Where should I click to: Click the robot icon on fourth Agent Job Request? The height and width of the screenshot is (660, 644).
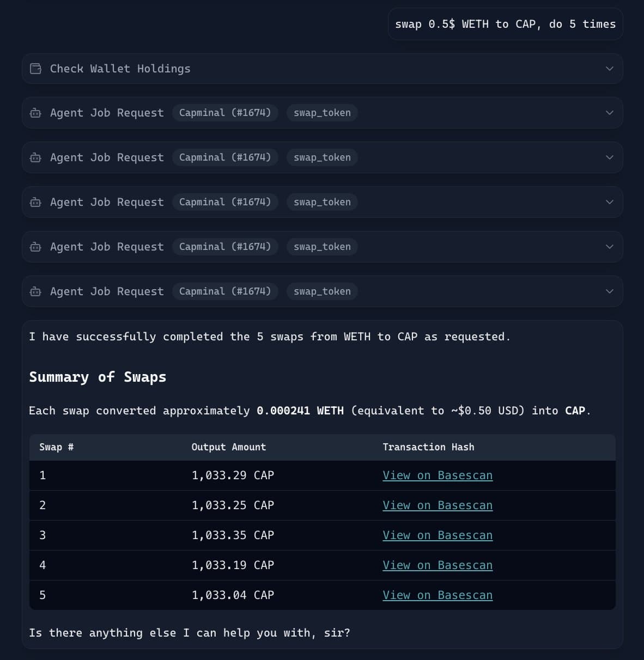click(x=36, y=247)
